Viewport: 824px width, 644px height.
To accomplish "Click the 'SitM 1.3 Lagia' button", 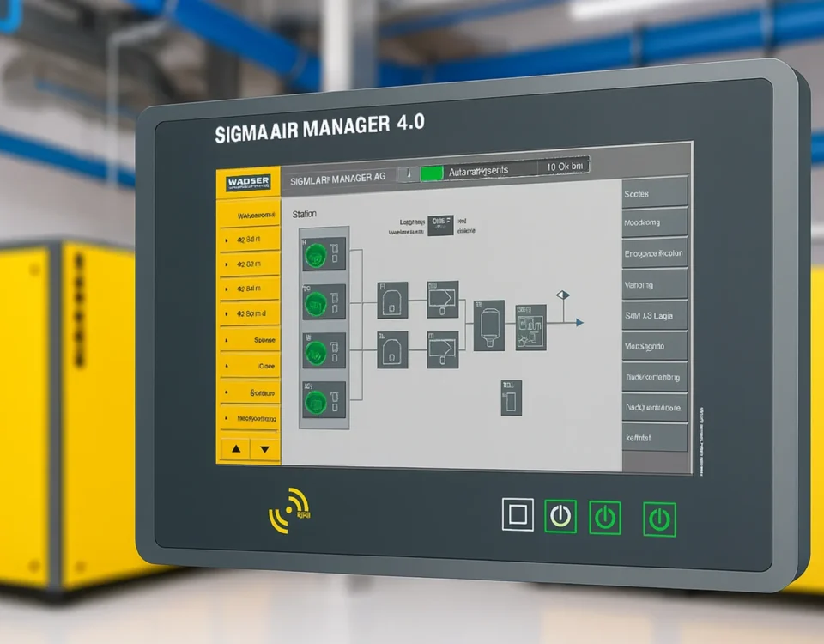I will pos(654,315).
